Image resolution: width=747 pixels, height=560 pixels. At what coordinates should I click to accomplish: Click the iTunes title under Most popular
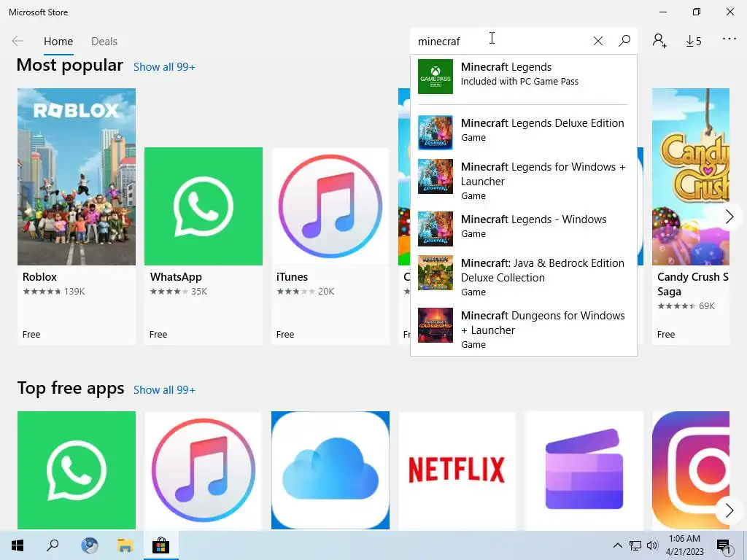pyautogui.click(x=292, y=277)
